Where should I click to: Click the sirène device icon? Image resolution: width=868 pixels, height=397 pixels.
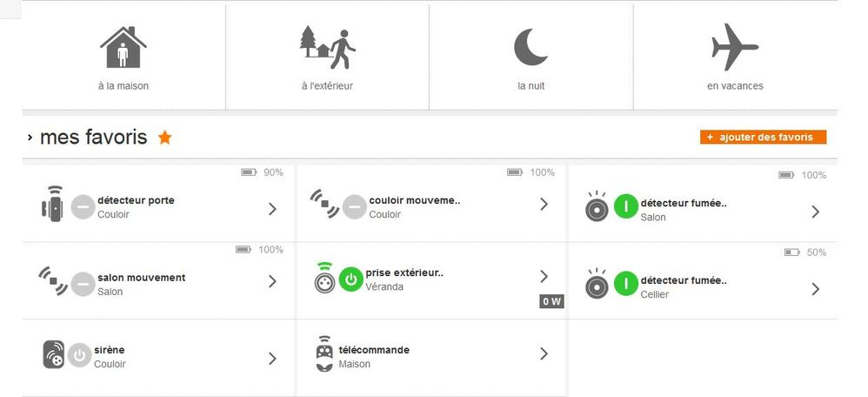click(x=53, y=354)
